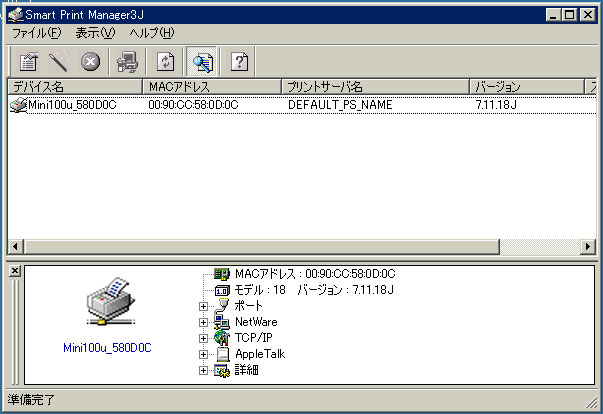Open the ヘルプ(H) menu
Screen dimensions: 603x414
[152, 33]
